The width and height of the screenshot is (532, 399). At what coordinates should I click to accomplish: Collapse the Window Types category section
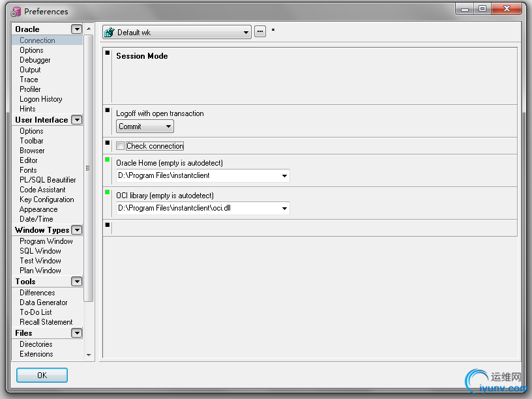point(77,230)
